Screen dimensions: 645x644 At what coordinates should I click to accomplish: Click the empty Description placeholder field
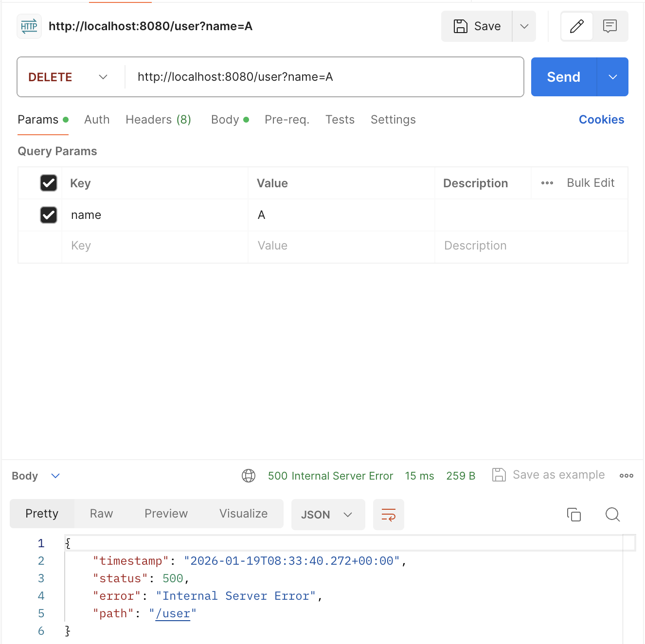pos(531,246)
